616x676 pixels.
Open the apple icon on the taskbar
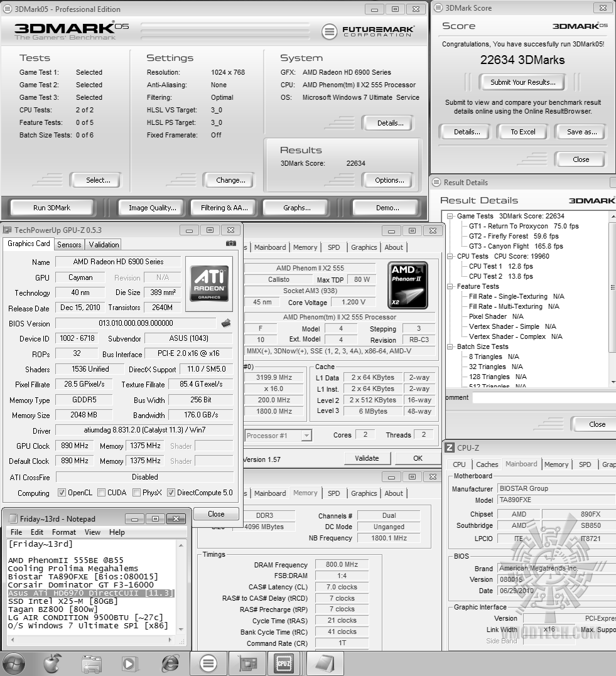point(52,663)
